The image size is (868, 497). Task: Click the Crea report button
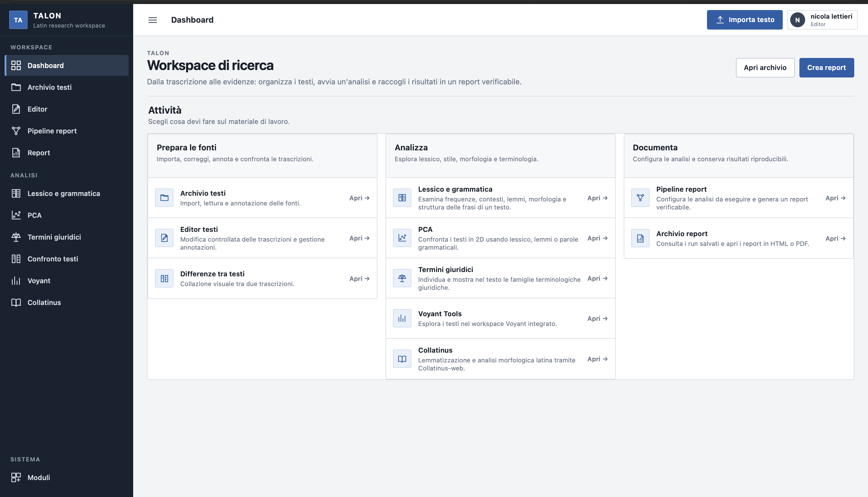point(826,68)
